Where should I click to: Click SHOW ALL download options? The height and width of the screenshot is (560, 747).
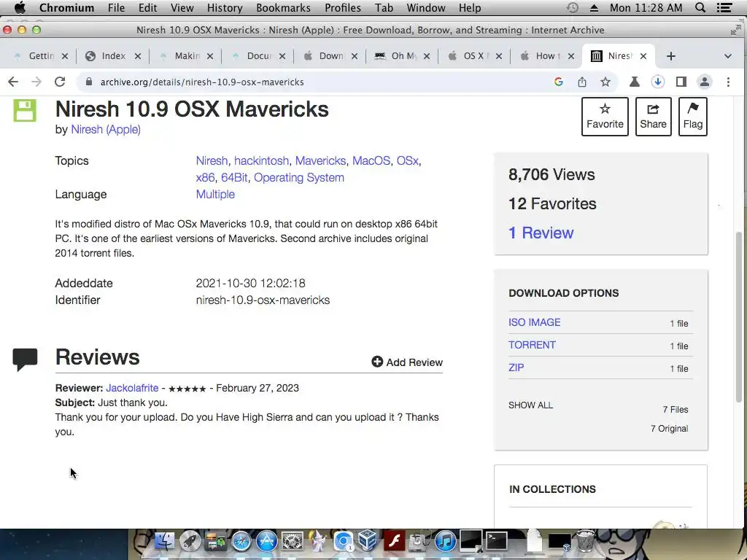point(531,405)
